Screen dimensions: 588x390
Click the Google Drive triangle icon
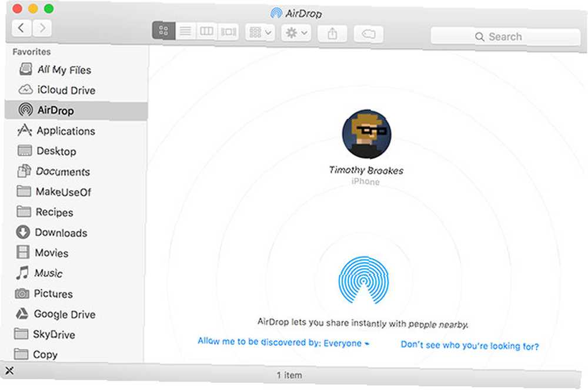[22, 313]
